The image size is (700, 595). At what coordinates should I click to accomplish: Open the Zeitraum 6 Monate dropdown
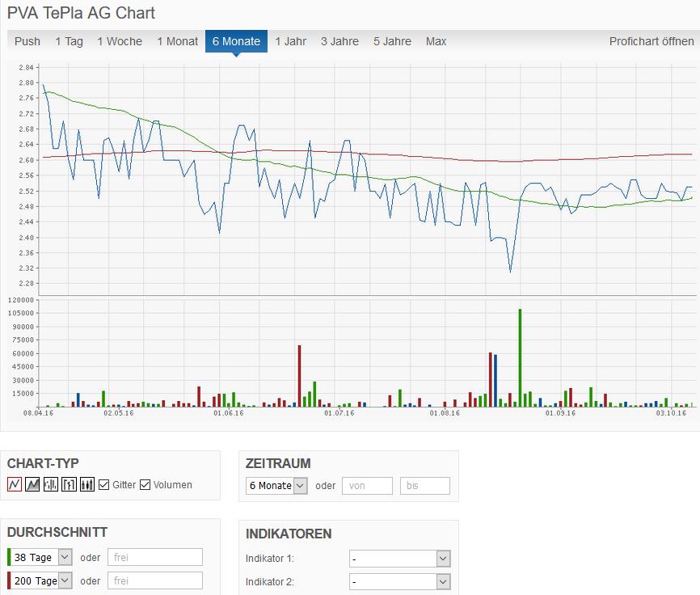[x=276, y=486]
